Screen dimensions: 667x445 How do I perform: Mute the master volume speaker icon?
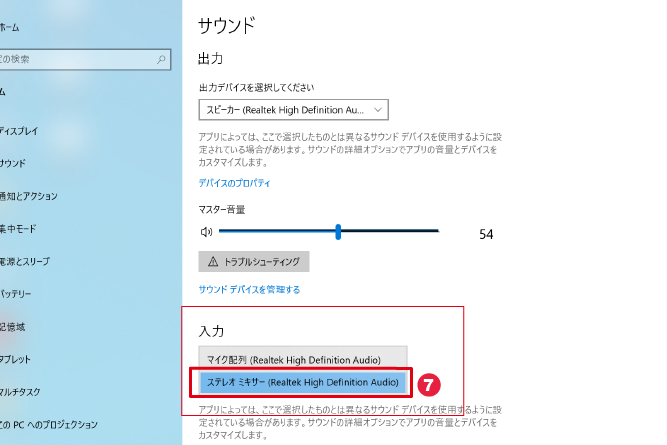point(206,232)
